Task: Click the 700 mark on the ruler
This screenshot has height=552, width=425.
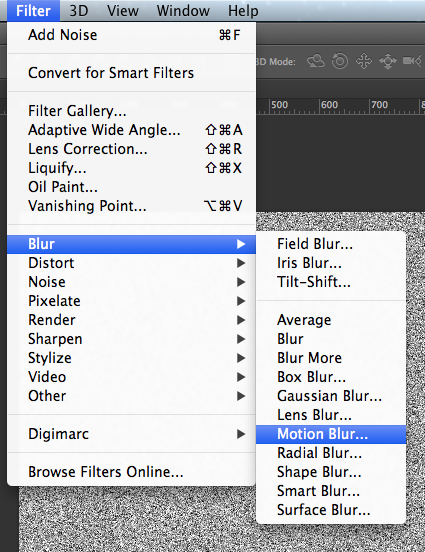Action: (x=380, y=105)
